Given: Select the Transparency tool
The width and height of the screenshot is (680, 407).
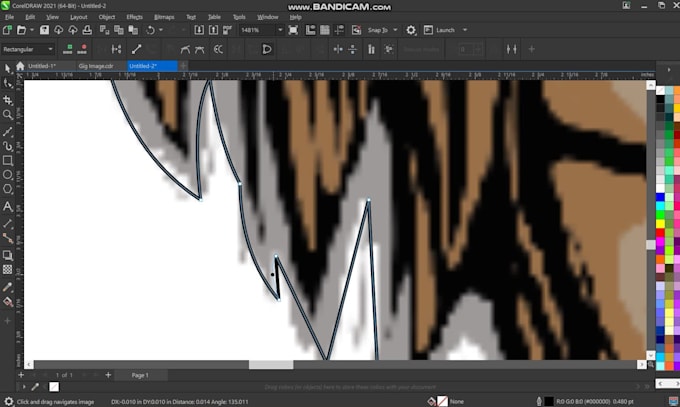Looking at the screenshot, I should coord(7,269).
